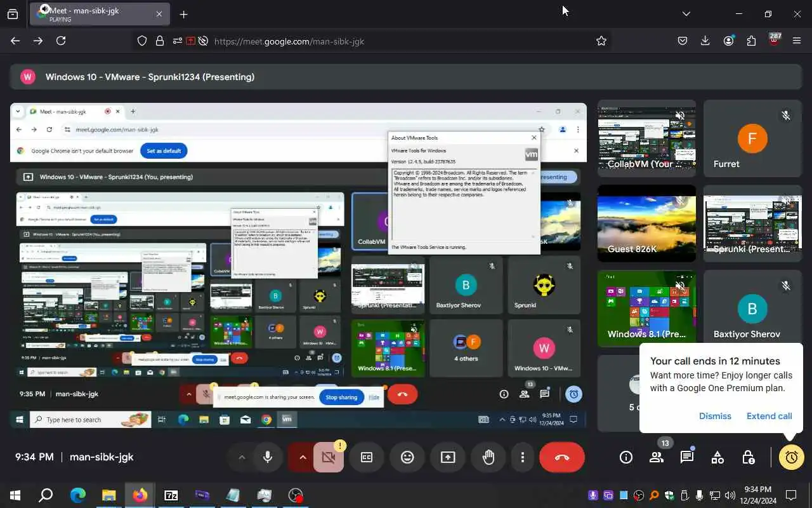
Task: Toggle closed captions CC button
Action: (367, 457)
